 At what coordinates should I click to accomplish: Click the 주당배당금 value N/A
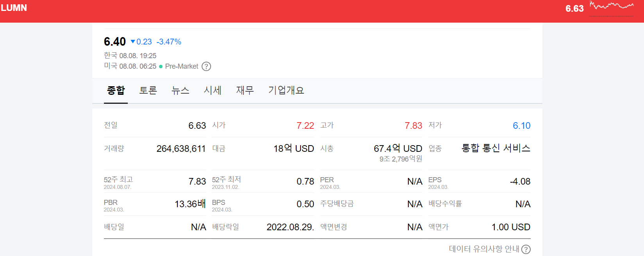click(x=415, y=204)
